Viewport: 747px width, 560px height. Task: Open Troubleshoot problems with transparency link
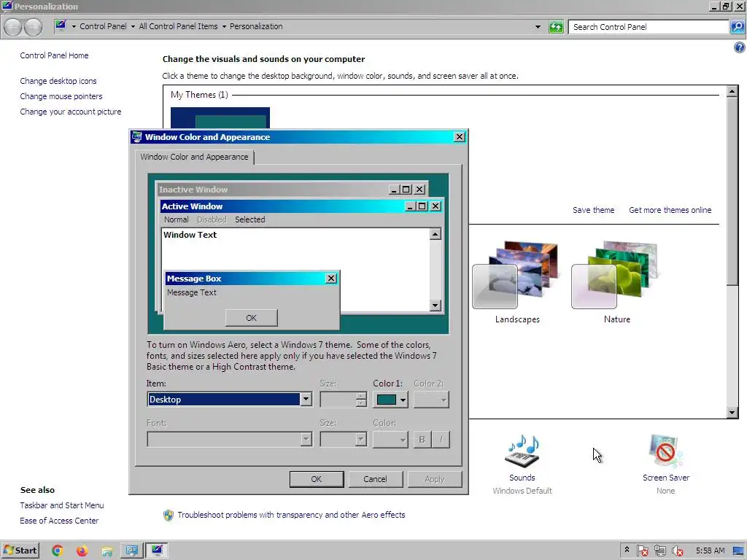click(291, 515)
